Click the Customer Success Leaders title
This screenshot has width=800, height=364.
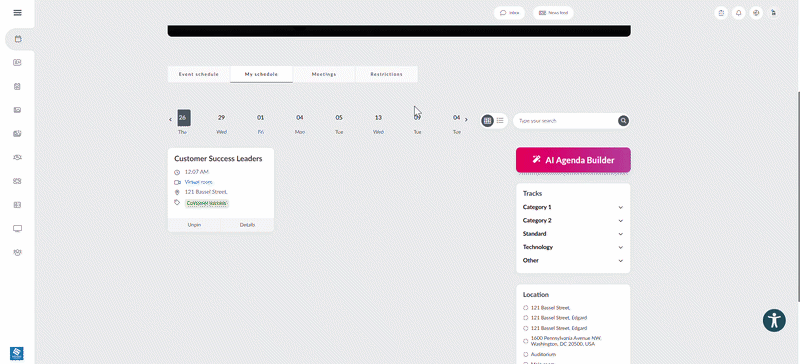click(x=218, y=159)
